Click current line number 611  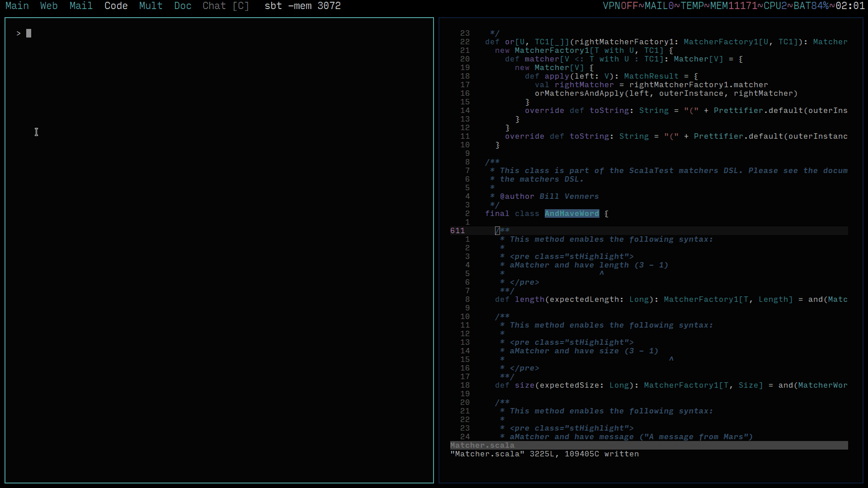point(457,231)
